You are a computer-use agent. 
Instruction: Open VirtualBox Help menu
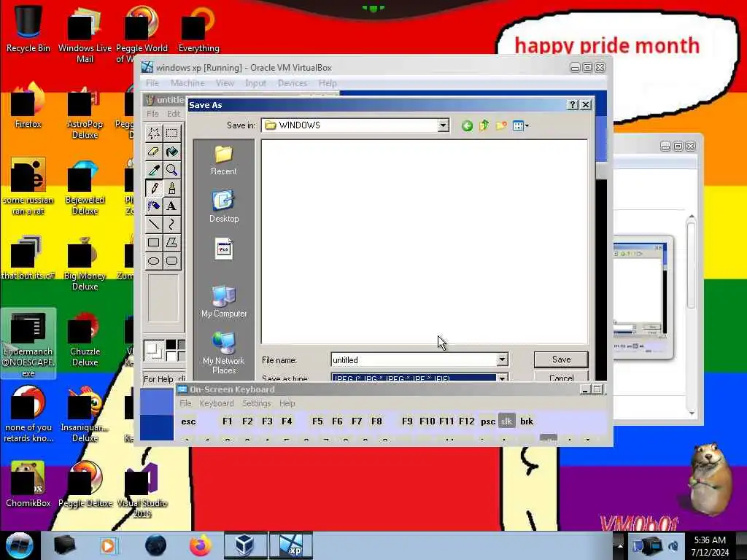[328, 83]
